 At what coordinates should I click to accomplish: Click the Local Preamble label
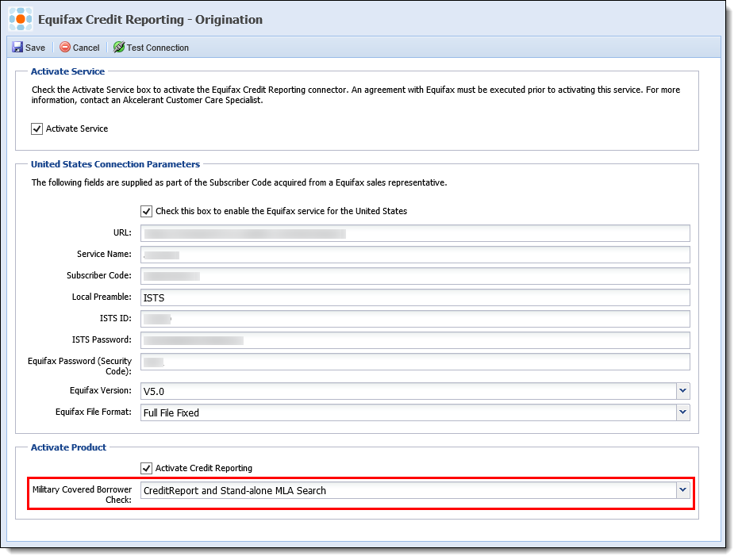[x=102, y=297]
